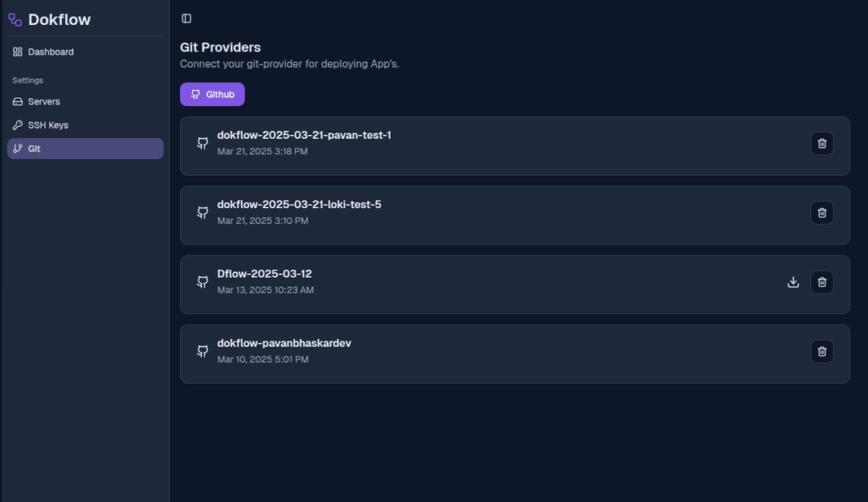Viewport: 868px width, 502px height.
Task: Click download icon for Dflow-2025-03-12
Action: 793,282
